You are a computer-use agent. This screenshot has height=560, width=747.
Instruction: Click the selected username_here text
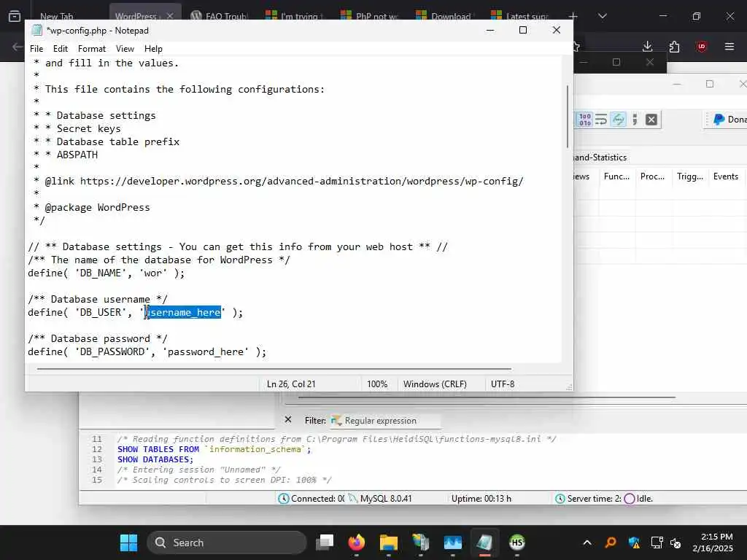183,312
